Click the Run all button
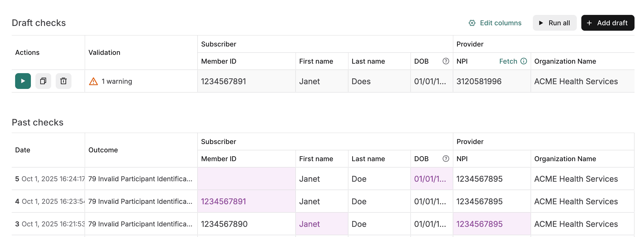This screenshot has height=237, width=644. click(x=555, y=23)
